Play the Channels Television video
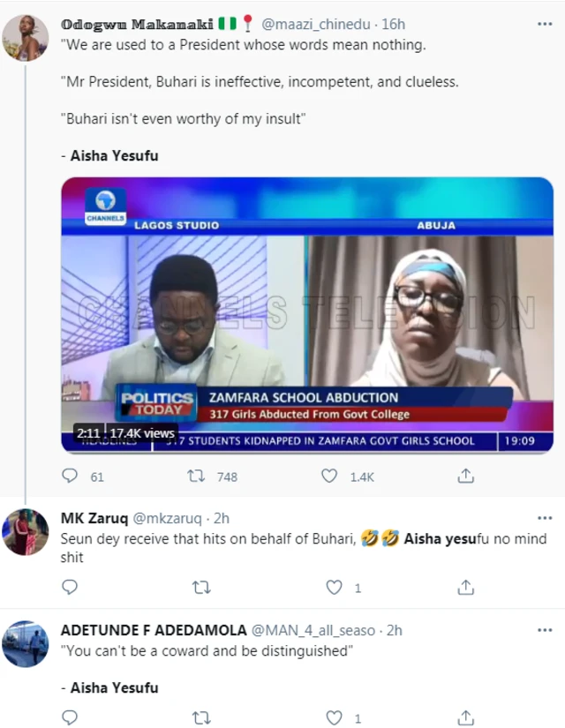Screen dimensions: 565x728 (307, 316)
